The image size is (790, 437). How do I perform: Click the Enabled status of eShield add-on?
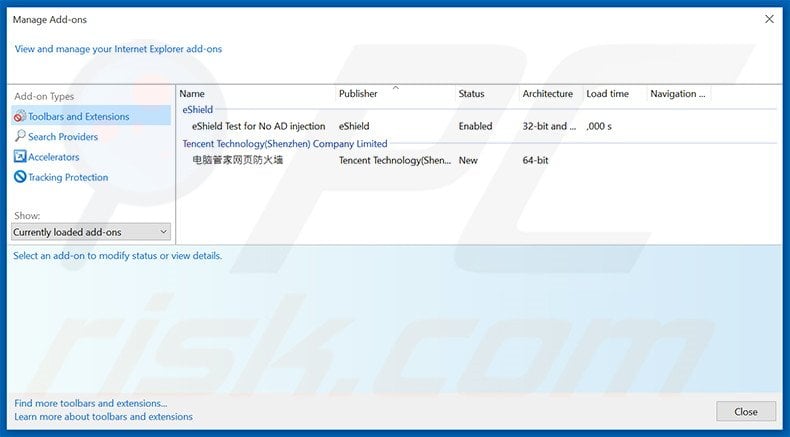[475, 126]
